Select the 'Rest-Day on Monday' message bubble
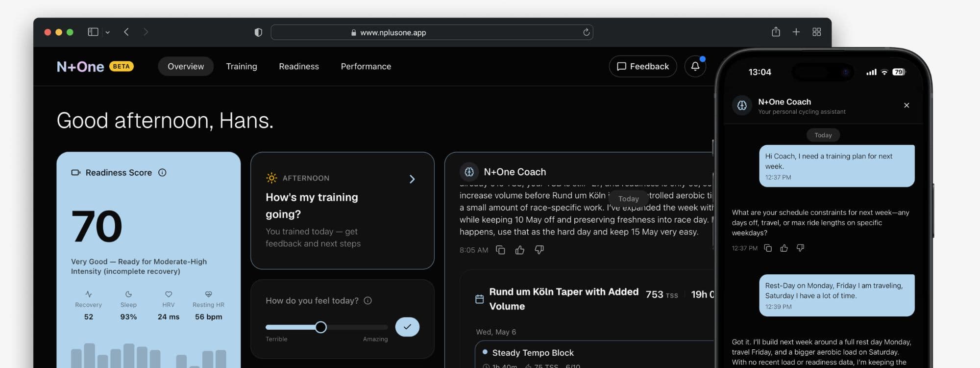The height and width of the screenshot is (368, 980). (x=837, y=295)
